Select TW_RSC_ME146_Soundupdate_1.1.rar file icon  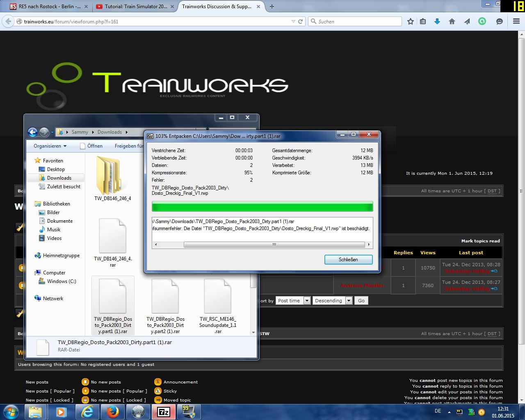click(x=218, y=306)
